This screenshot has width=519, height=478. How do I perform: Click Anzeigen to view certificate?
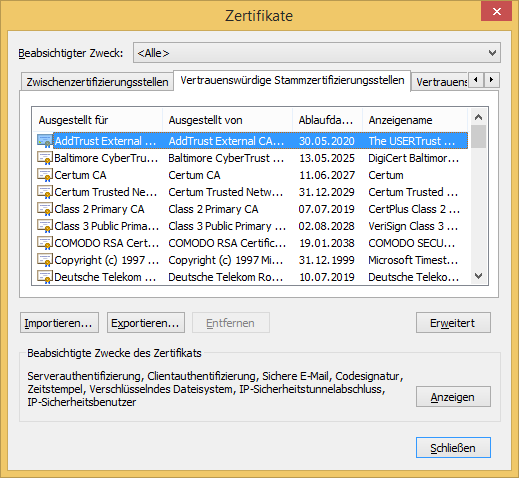(x=453, y=397)
